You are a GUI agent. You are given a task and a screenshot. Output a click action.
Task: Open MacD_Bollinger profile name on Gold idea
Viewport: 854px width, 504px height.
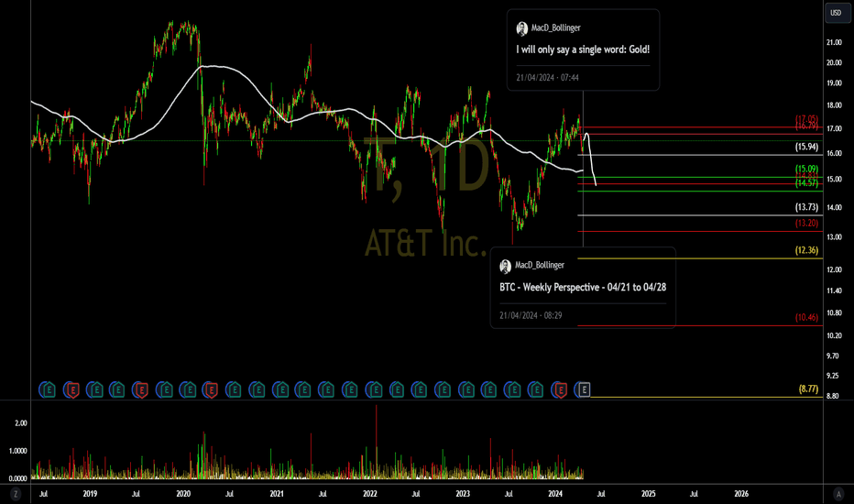click(555, 27)
